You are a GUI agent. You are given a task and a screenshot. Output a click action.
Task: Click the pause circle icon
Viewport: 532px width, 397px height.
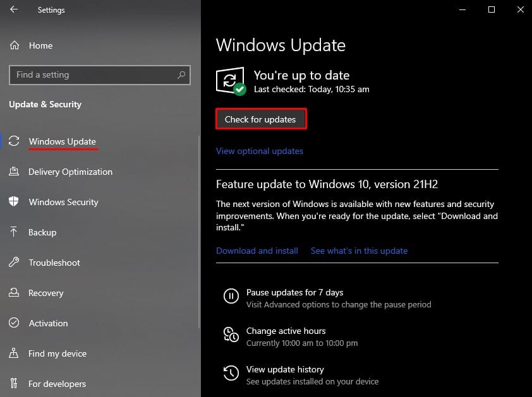[231, 296]
